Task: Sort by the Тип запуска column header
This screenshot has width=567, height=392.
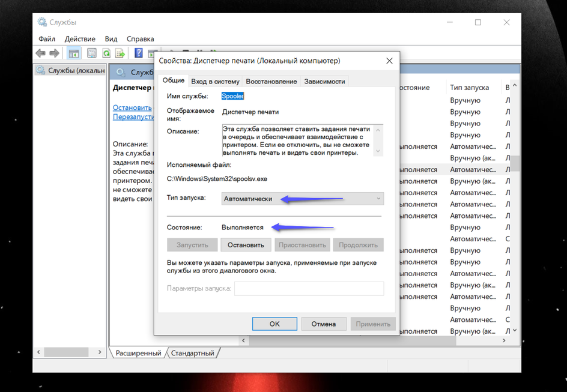Action: (469, 88)
